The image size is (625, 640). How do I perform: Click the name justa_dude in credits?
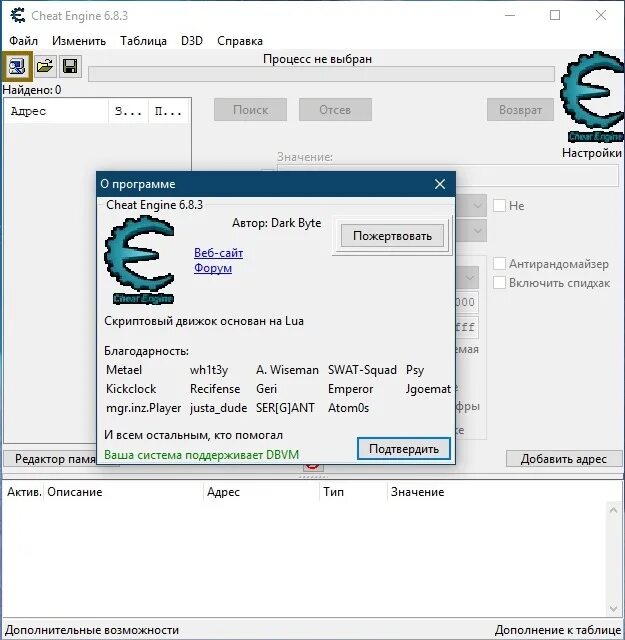218,408
